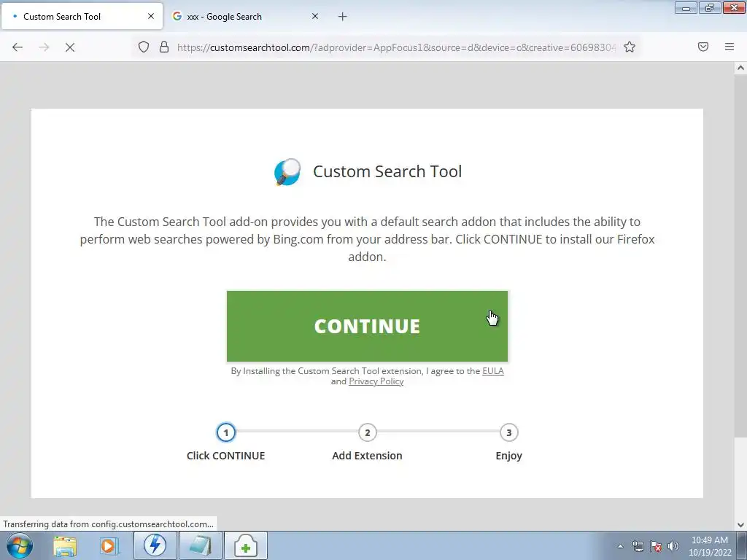Close the xxx - Google Search tab

315,16
